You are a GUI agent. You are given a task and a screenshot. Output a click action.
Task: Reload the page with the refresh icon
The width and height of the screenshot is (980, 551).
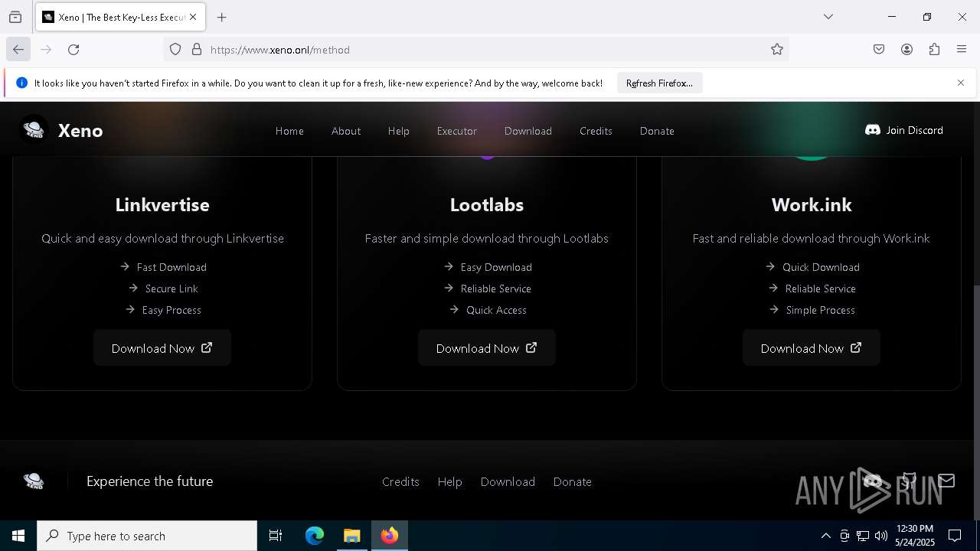(73, 50)
